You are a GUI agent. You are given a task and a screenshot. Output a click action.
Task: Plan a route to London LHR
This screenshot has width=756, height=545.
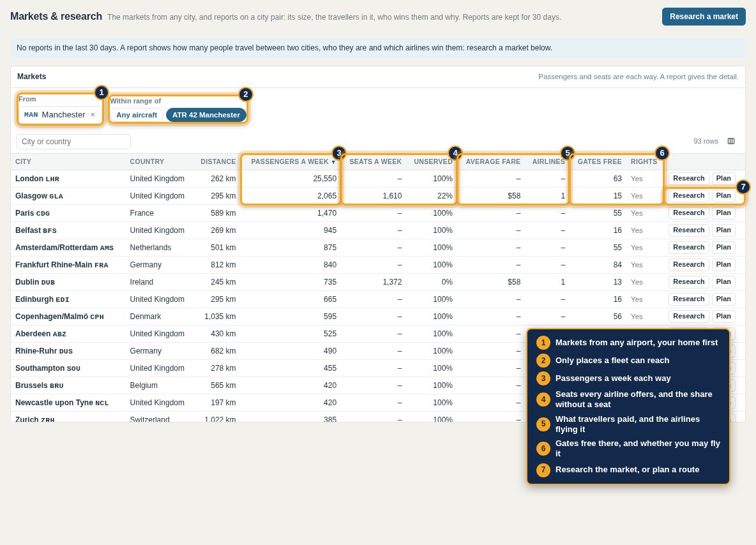coord(723,178)
